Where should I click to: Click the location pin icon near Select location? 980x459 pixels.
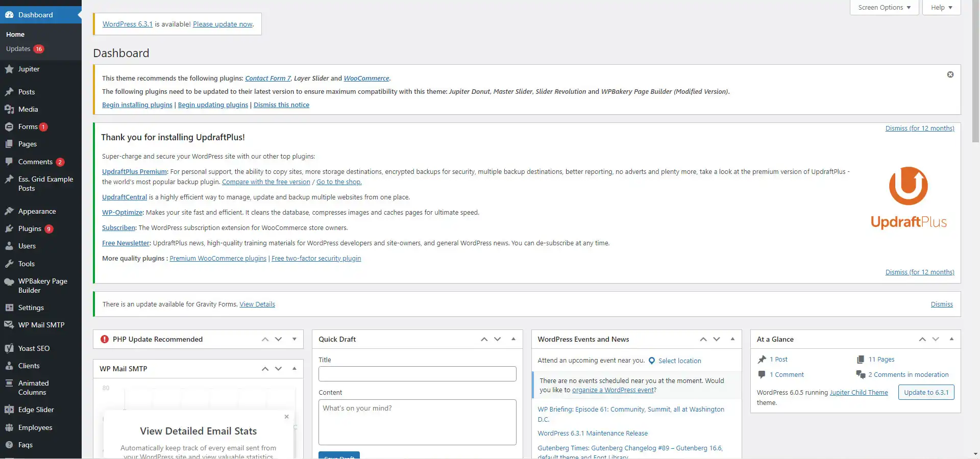tap(652, 361)
